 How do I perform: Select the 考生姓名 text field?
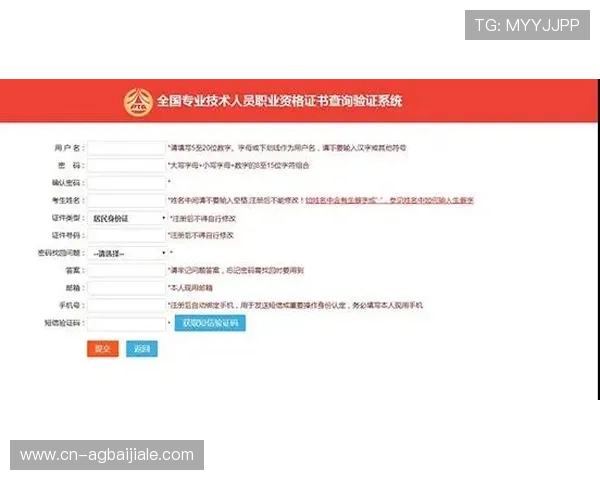126,201
